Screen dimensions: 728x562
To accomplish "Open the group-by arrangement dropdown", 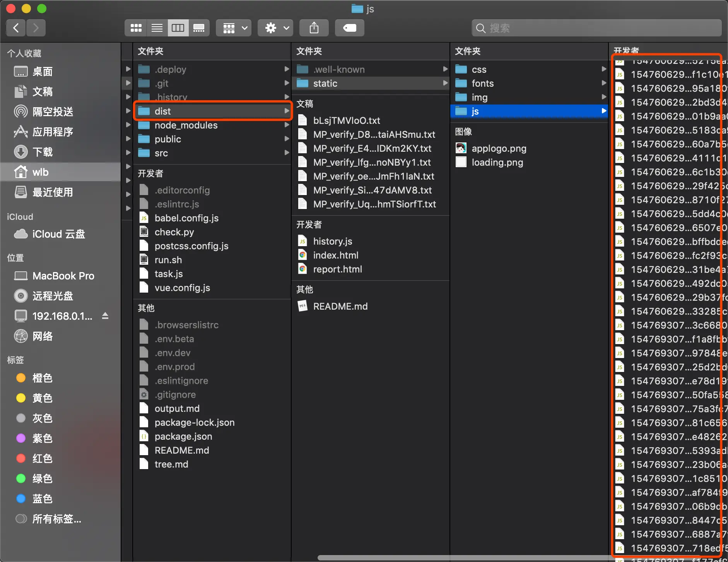I will pos(234,28).
